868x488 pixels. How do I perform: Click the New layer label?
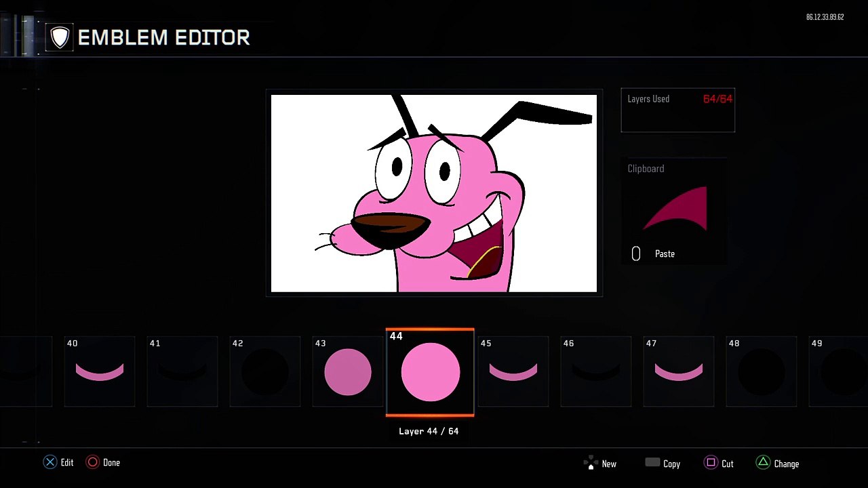(609, 464)
